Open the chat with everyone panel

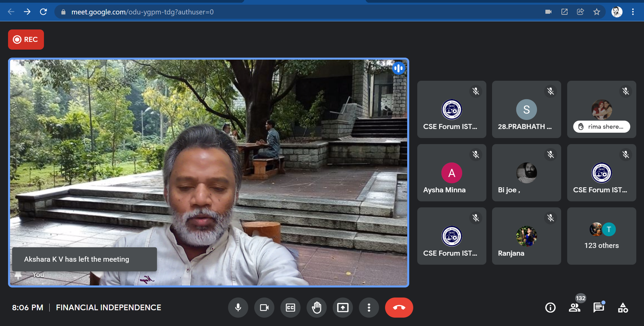pos(599,308)
